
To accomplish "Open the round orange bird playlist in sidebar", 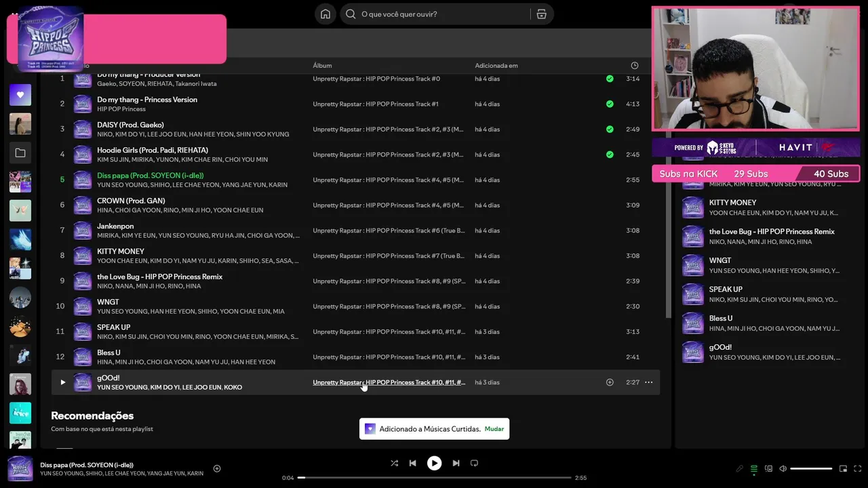I will (20, 327).
